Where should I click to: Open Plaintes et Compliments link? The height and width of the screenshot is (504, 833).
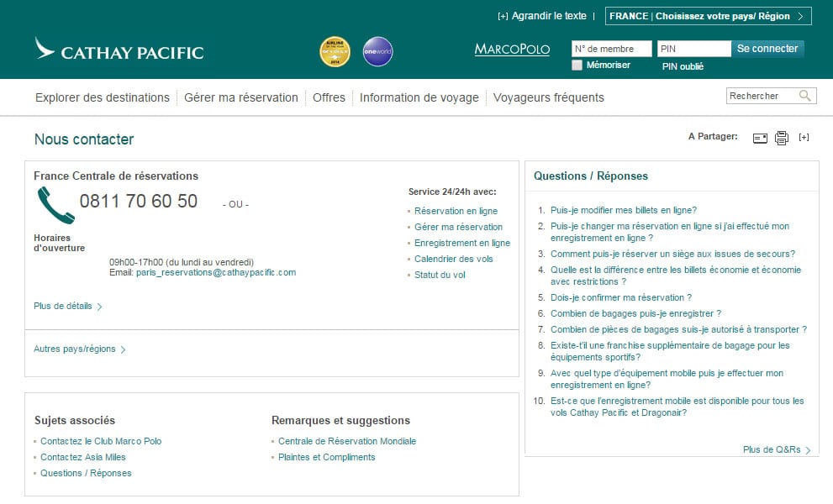click(x=327, y=457)
